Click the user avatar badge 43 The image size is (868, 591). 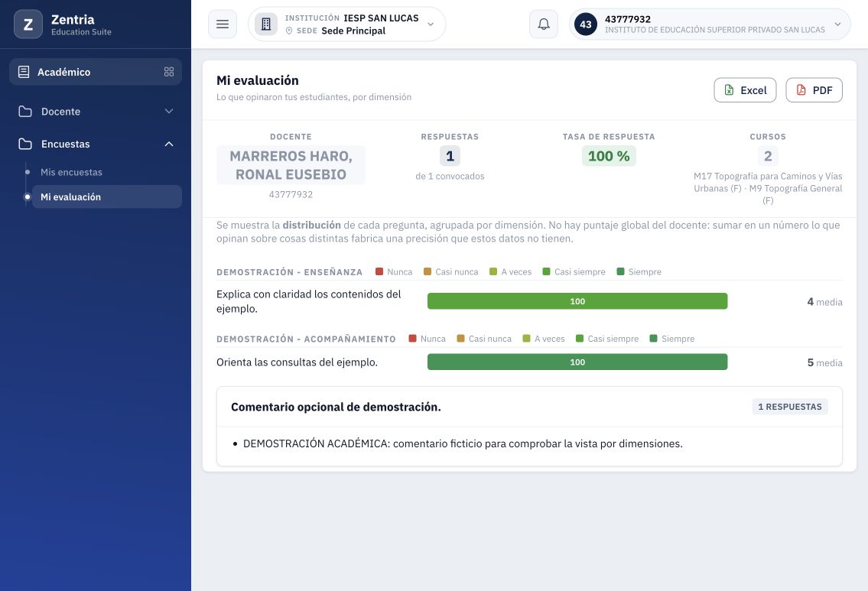586,24
